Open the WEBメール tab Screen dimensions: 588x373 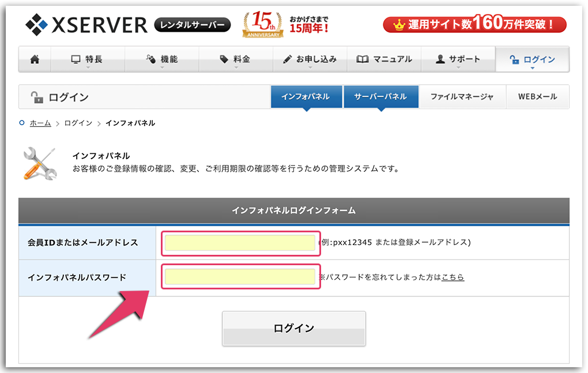[537, 97]
